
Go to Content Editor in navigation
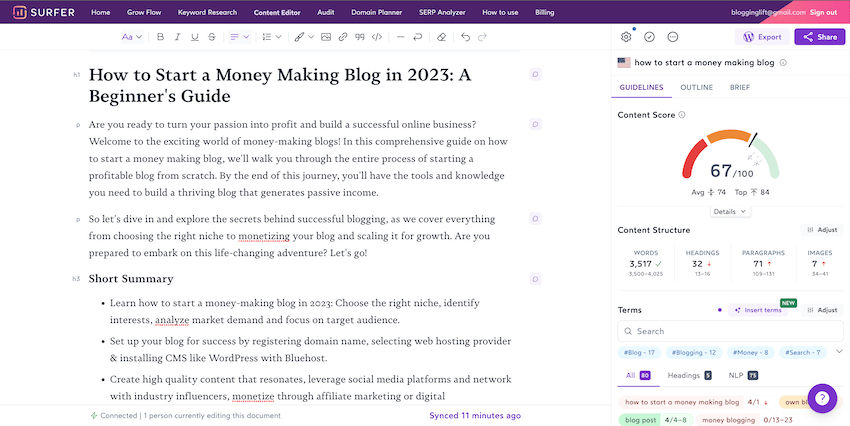pyautogui.click(x=277, y=12)
